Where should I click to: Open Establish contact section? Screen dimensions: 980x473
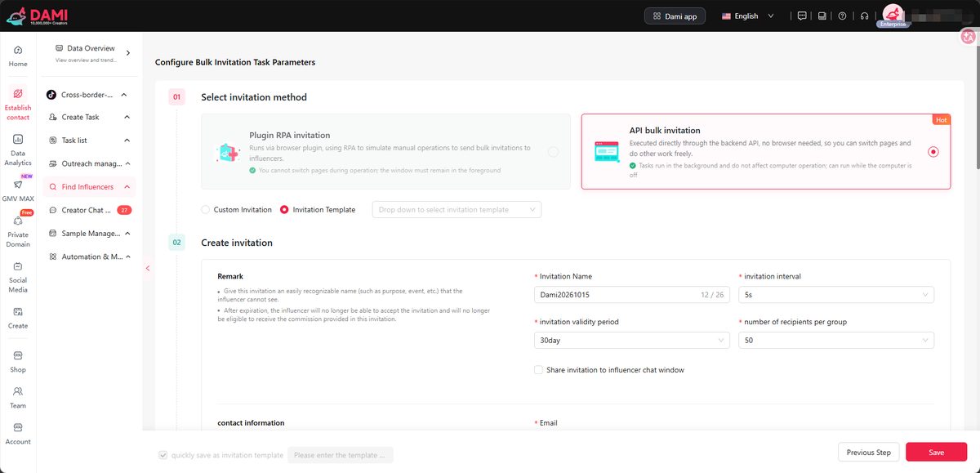pos(18,103)
